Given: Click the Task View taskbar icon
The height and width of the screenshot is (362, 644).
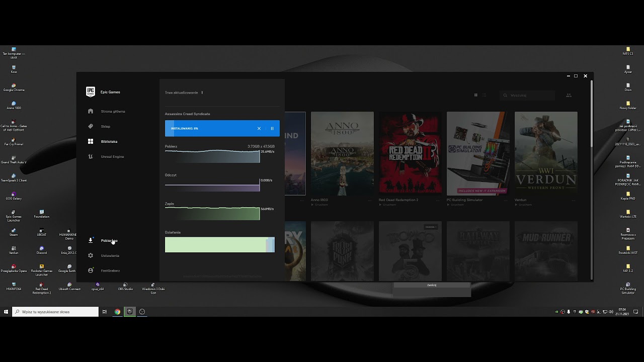Looking at the screenshot, I should (105, 312).
